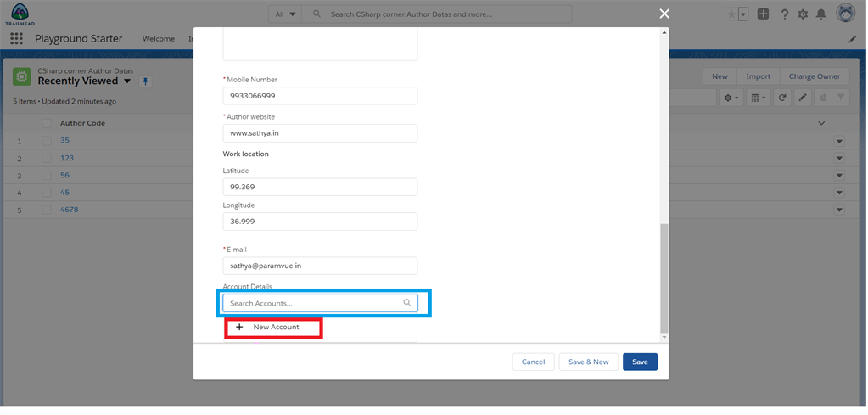The image size is (868, 415).
Task: Toggle the select-all rows checkbox
Action: [x=47, y=123]
